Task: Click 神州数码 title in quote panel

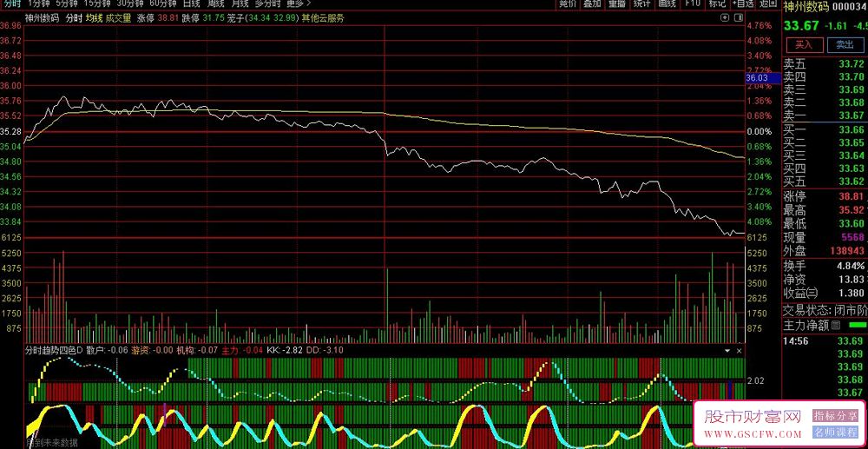Action: coord(806,7)
